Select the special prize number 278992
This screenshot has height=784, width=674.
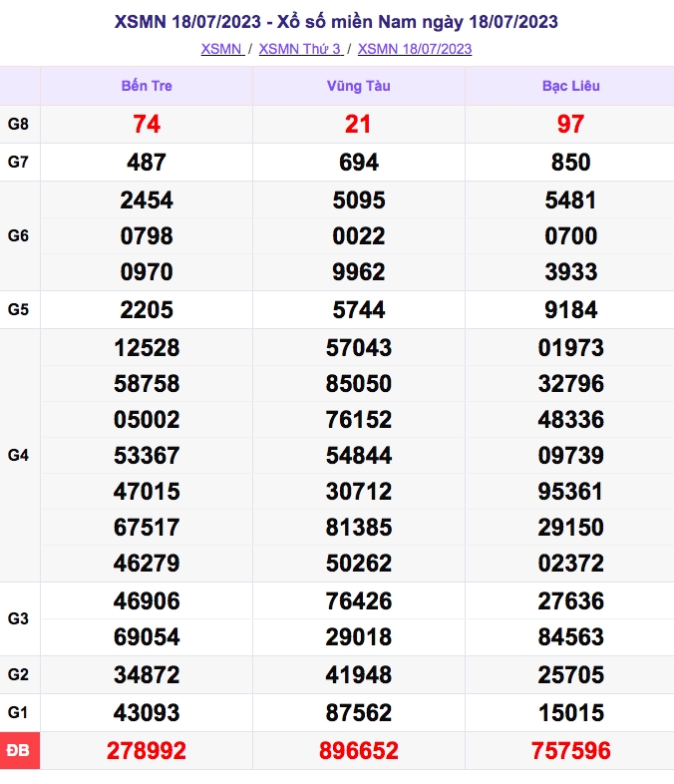(x=147, y=751)
